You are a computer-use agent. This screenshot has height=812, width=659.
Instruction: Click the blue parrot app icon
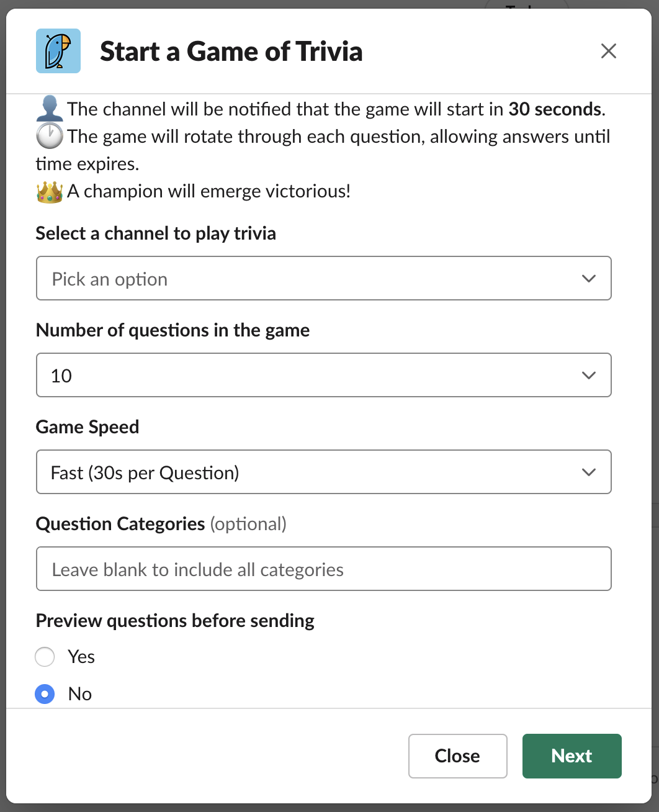58,51
